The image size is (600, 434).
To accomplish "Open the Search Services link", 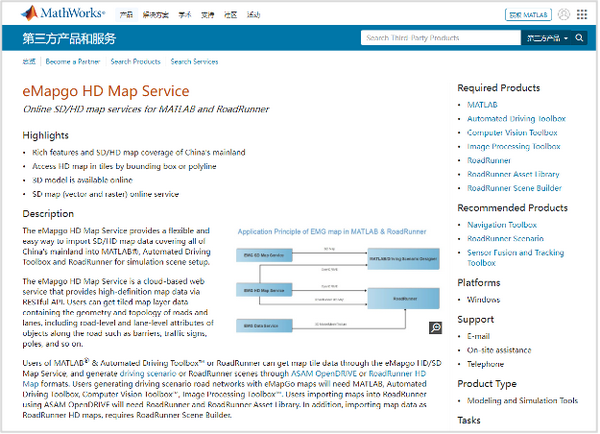I will pyautogui.click(x=195, y=62).
